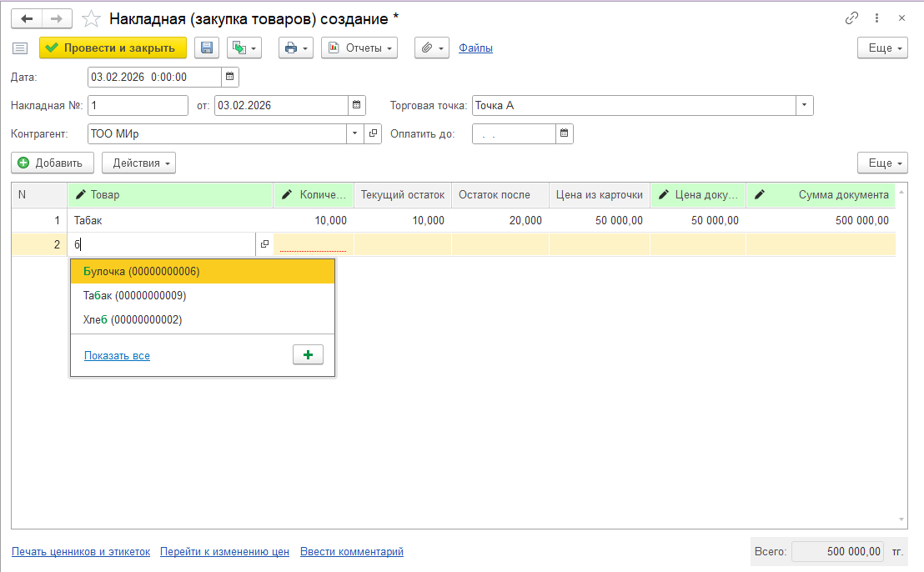924x572 pixels.
Task: Add document to favorites with star icon
Action: [x=92, y=18]
